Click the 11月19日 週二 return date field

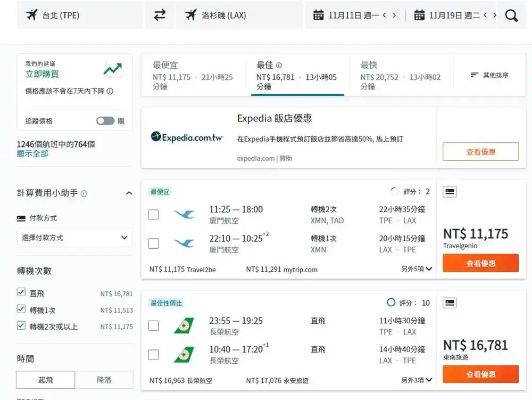(x=456, y=15)
